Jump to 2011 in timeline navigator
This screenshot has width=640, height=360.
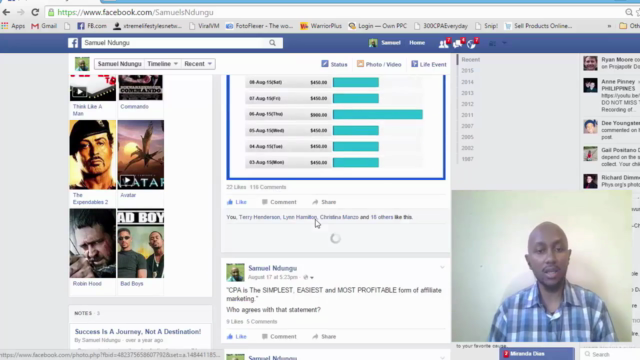[x=467, y=115]
